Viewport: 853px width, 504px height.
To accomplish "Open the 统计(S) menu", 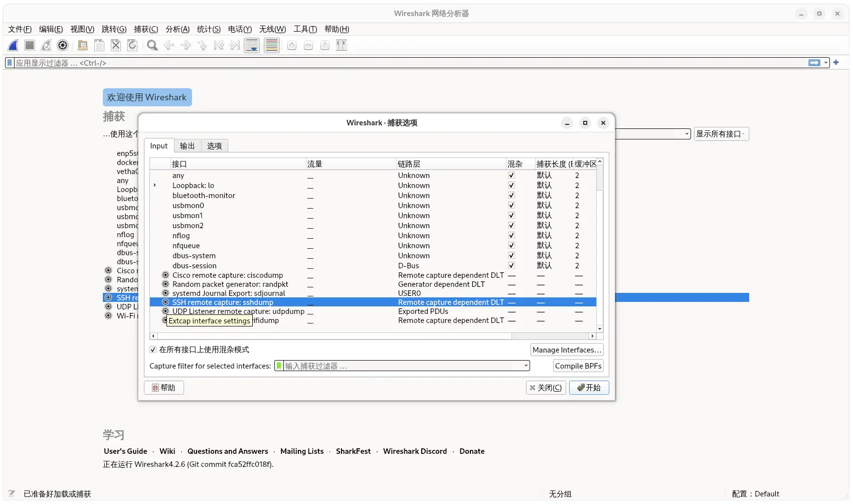I will [209, 29].
